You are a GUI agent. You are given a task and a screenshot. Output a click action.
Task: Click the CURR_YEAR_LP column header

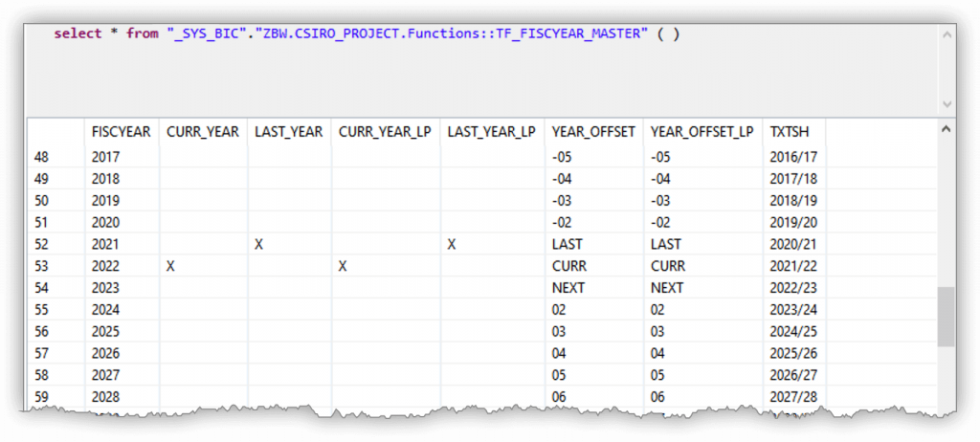(385, 132)
